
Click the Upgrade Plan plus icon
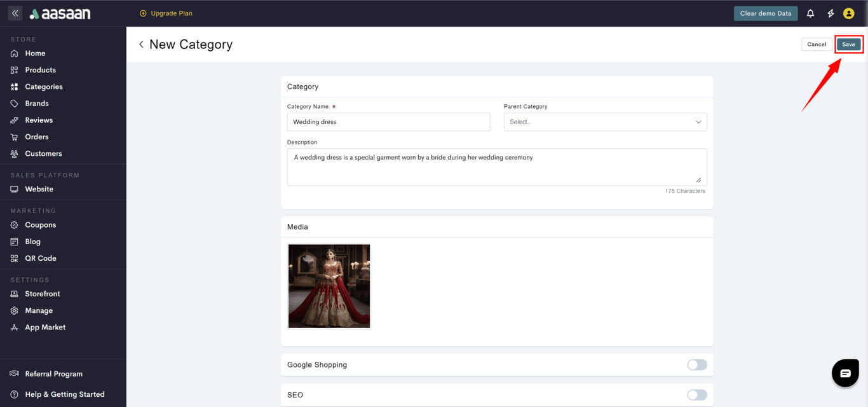143,13
